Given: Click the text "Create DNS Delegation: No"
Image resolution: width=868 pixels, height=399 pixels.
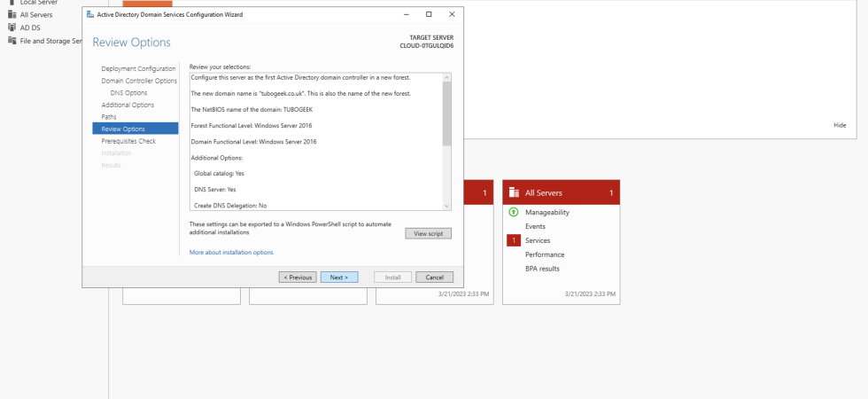Looking at the screenshot, I should click(x=230, y=206).
